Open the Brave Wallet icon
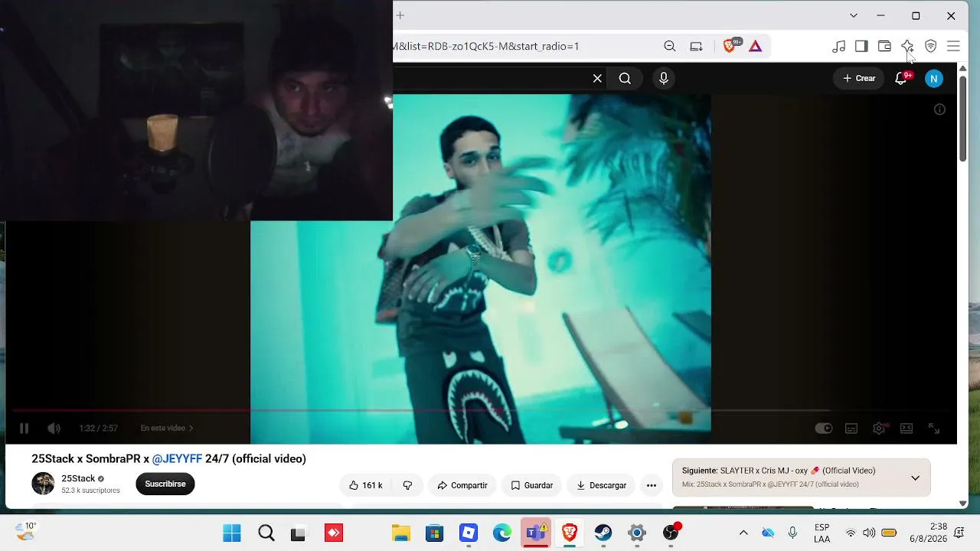This screenshot has height=551, width=980. (x=884, y=46)
